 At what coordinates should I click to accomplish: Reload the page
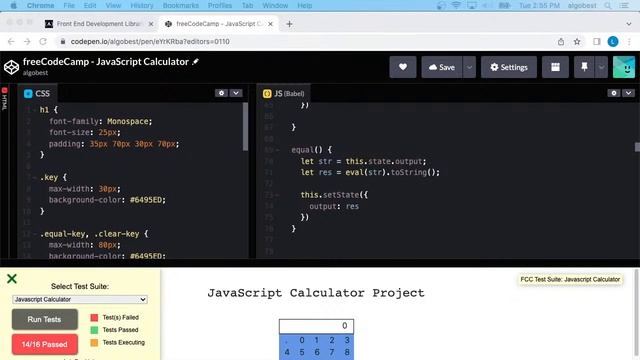43,42
